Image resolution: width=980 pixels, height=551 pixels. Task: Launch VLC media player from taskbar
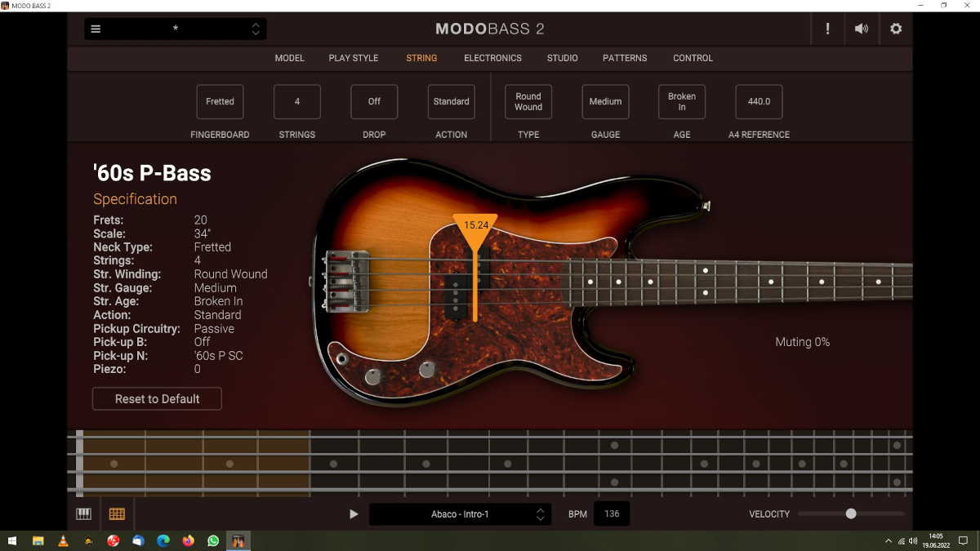click(x=63, y=540)
